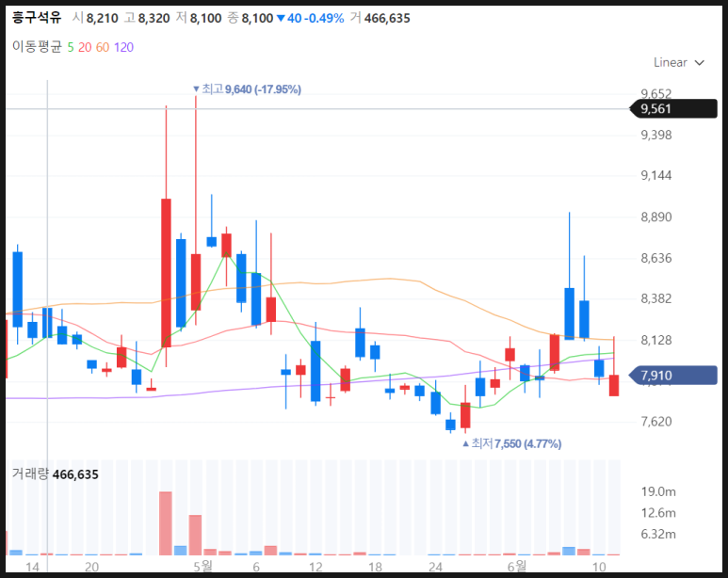
Task: Click the 흥구석유 stock name
Action: click(37, 18)
